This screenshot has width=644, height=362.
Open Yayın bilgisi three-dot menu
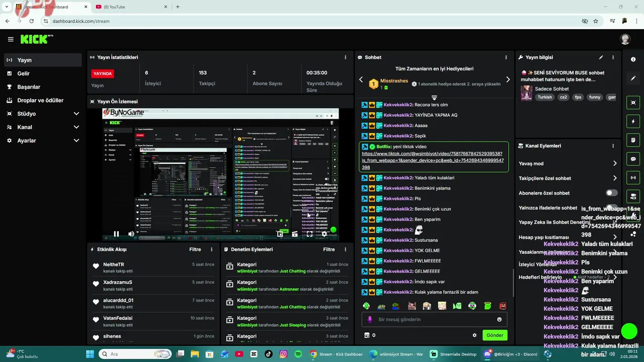click(613, 57)
